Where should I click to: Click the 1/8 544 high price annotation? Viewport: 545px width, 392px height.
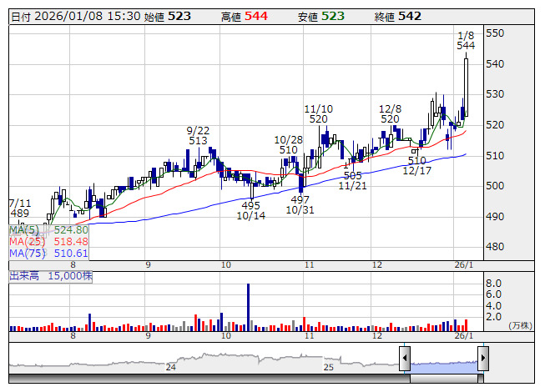[x=466, y=40]
